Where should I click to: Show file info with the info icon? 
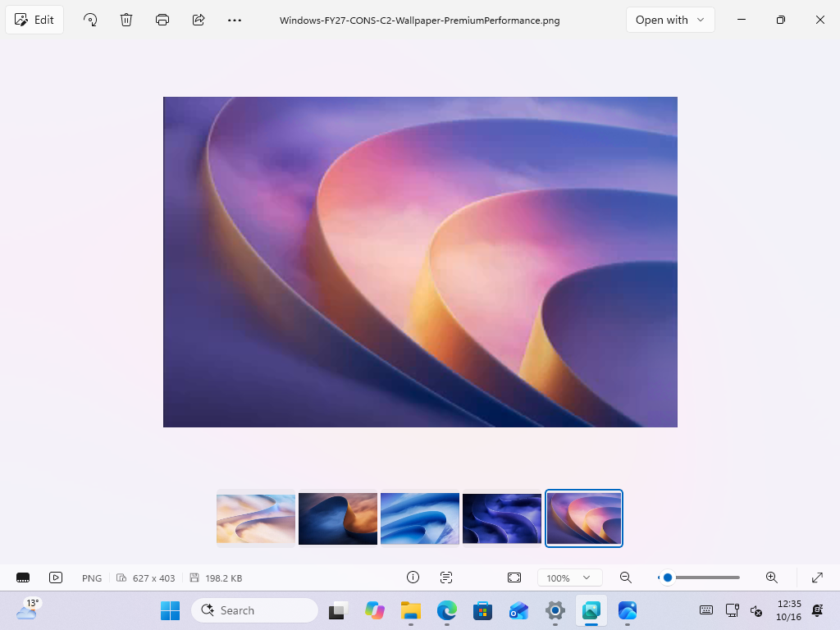pyautogui.click(x=413, y=577)
